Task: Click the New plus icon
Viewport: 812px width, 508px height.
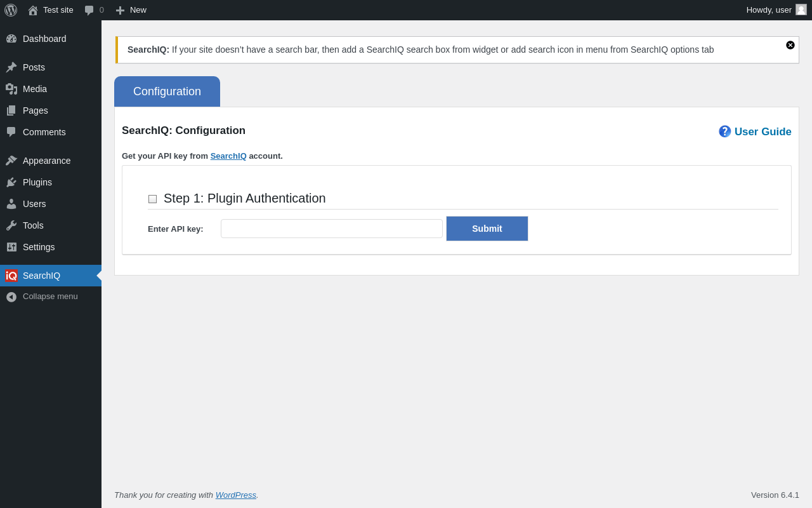Action: [121, 10]
